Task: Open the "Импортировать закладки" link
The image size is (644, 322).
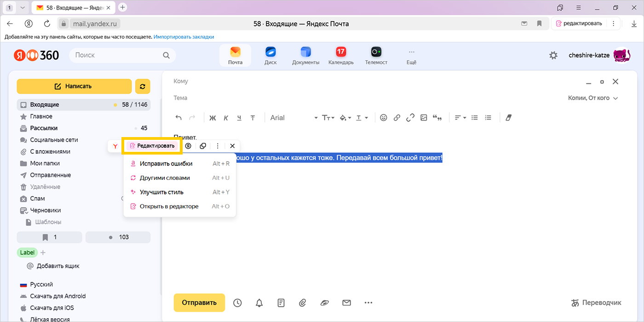Action: [184, 37]
